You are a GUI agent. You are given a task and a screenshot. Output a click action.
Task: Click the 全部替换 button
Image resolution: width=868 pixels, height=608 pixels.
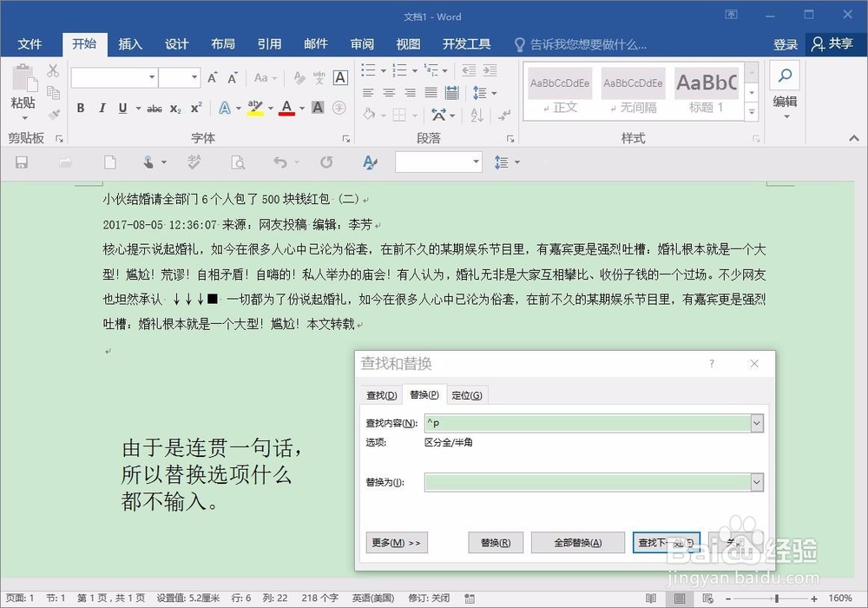click(579, 542)
